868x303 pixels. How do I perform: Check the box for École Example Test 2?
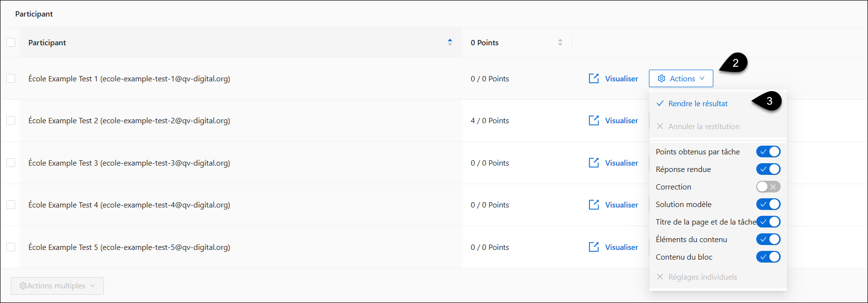(x=11, y=120)
